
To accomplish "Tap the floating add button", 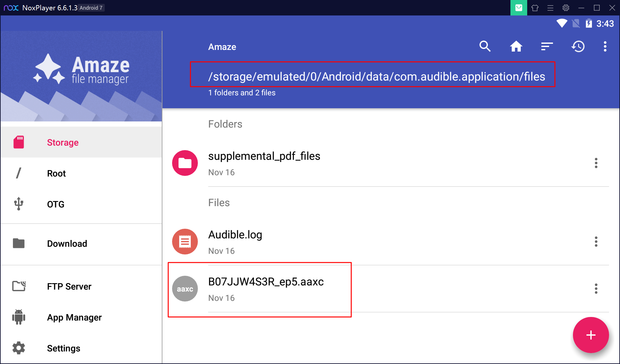I will [591, 335].
